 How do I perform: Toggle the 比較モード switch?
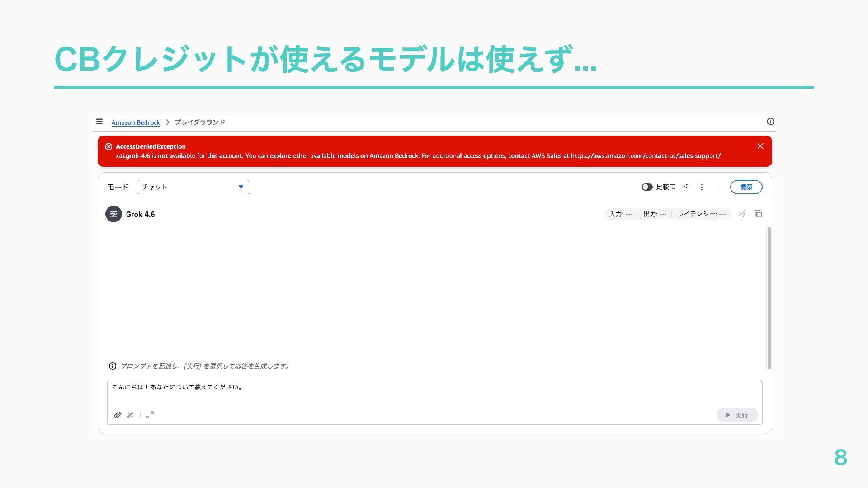[x=647, y=187]
